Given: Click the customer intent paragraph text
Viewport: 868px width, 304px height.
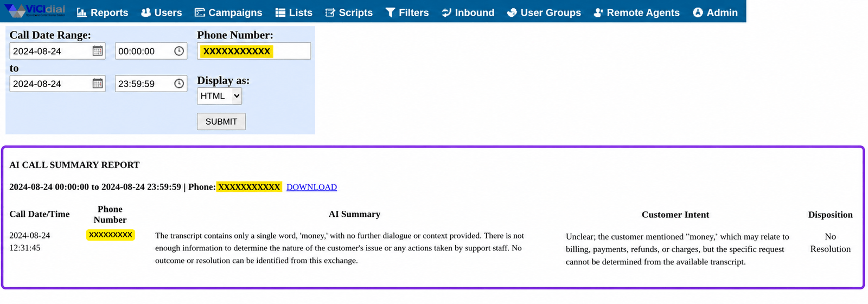Looking at the screenshot, I should (678, 249).
